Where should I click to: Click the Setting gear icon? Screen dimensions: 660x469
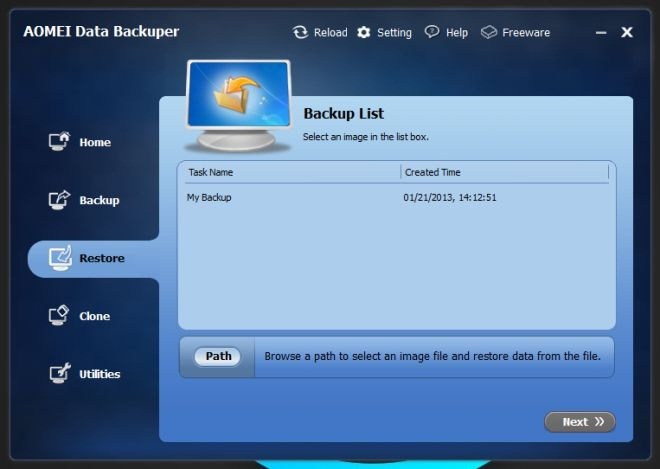point(364,32)
